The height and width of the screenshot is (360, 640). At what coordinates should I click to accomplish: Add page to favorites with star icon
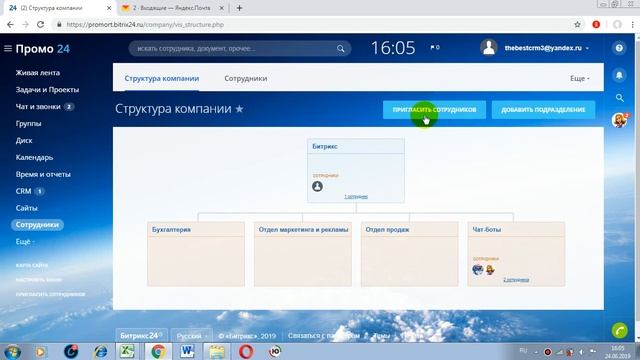point(240,109)
